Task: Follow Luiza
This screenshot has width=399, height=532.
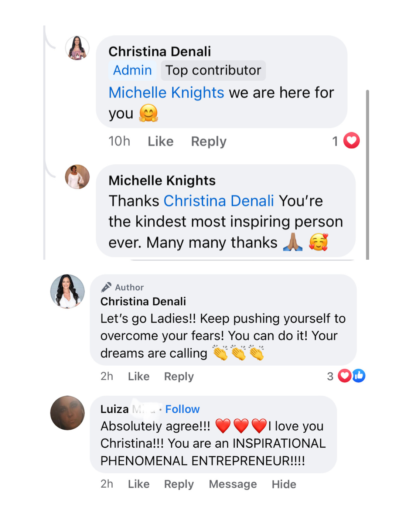Action: point(182,409)
